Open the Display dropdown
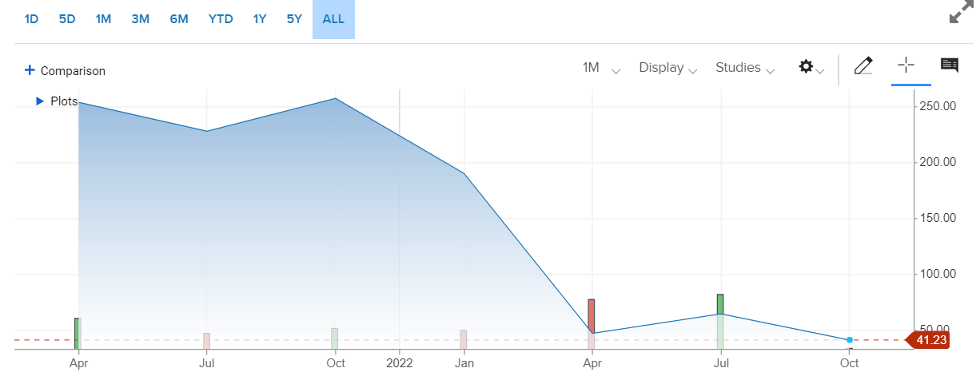Image resolution: width=980 pixels, height=380 pixels. [667, 68]
